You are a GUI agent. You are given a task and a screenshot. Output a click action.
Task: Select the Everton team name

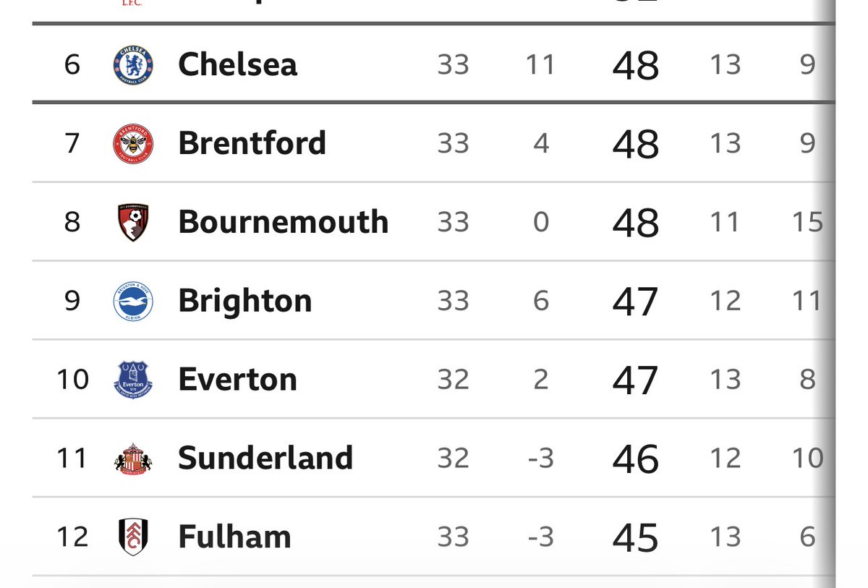(x=237, y=380)
